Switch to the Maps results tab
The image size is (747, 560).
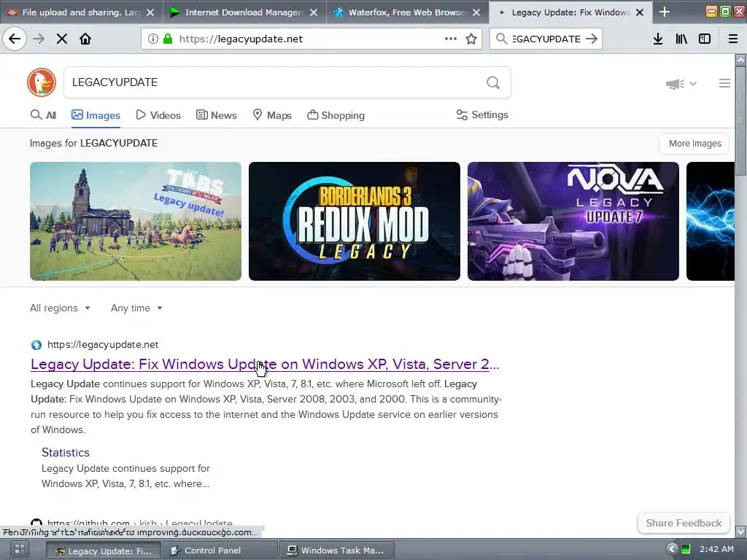pyautogui.click(x=272, y=115)
